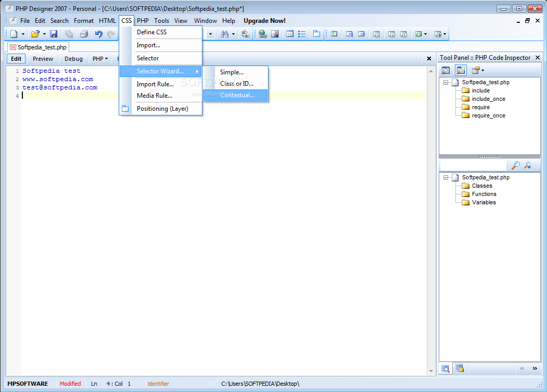547x392 pixels.
Task: Click the second bottom icon of the Tool Panel
Action: [x=460, y=368]
